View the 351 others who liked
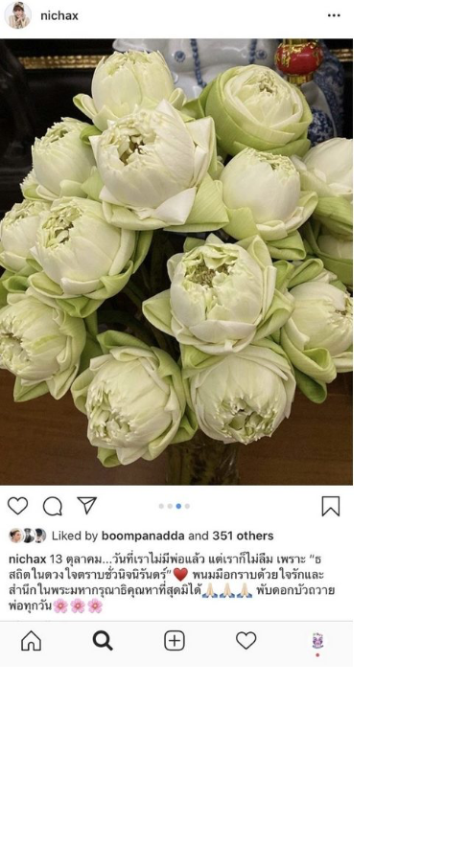The width and height of the screenshot is (468, 868). click(243, 536)
